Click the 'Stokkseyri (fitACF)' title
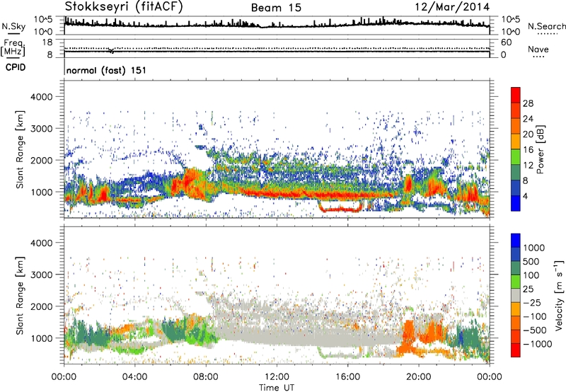 coord(124,6)
